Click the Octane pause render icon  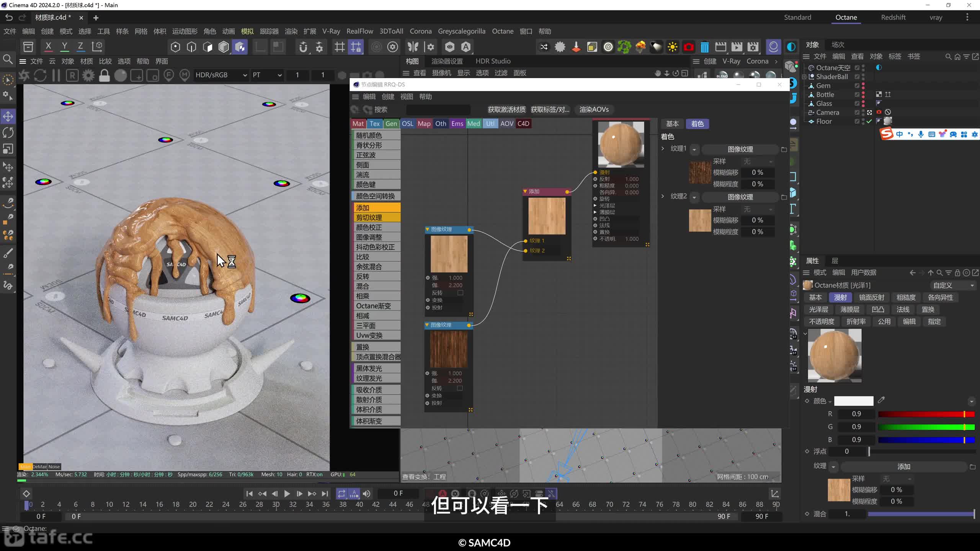click(x=56, y=75)
